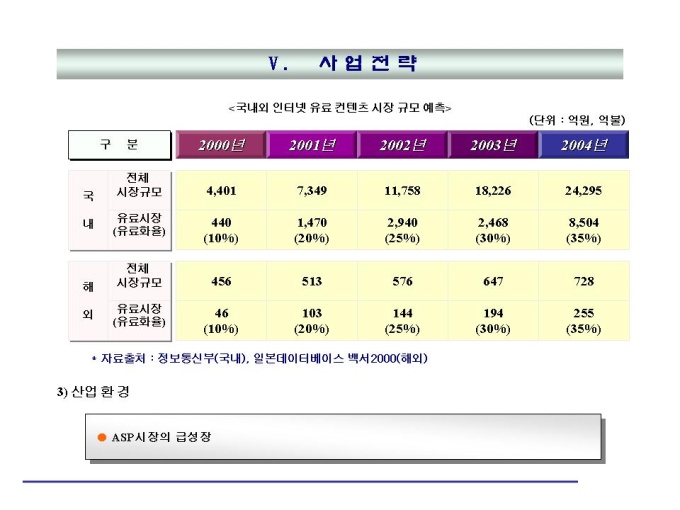Click the 국내 row group label
680x510 pixels.
coord(88,210)
